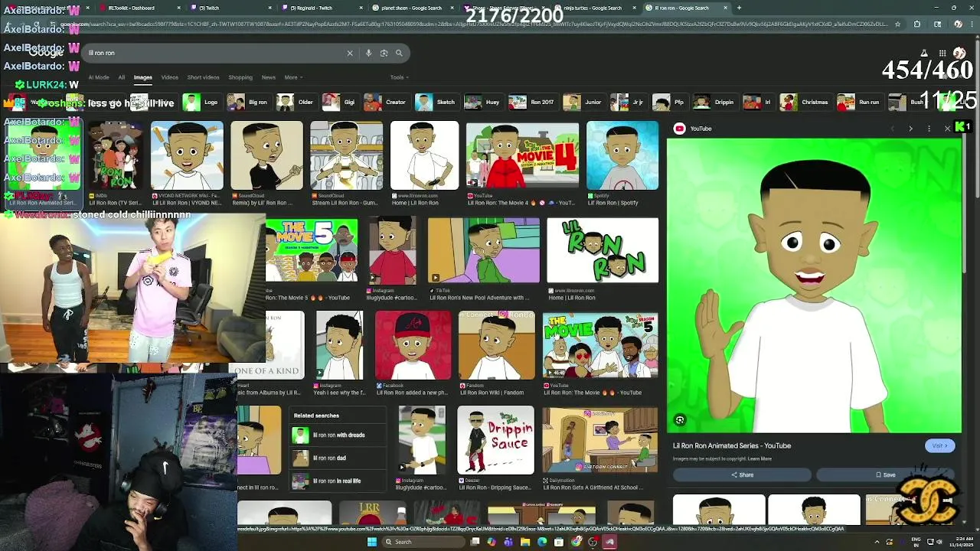Open Google apps grid icon

[941, 53]
